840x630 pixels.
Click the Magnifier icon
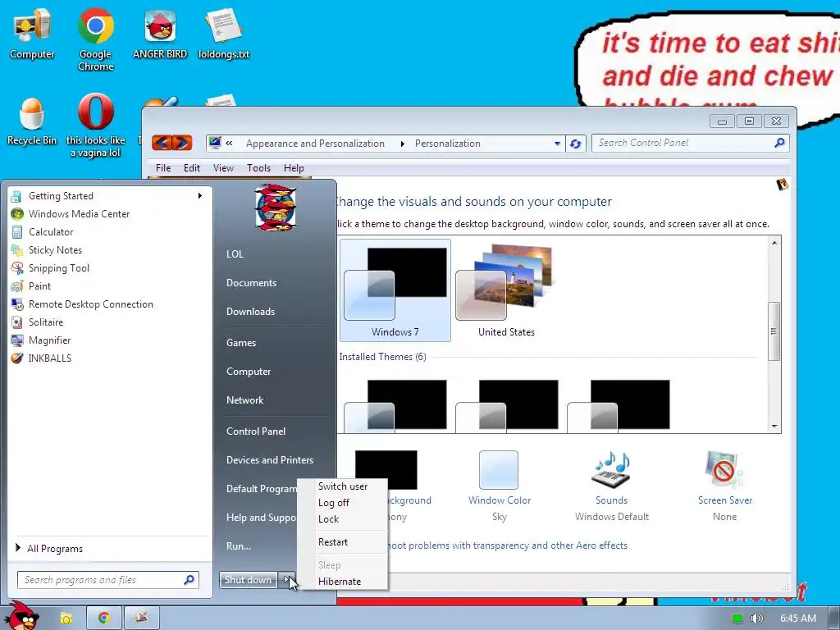coord(17,340)
